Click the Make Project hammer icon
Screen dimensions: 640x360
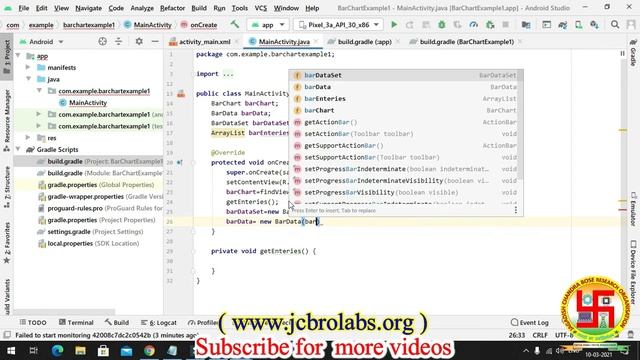tap(235, 24)
